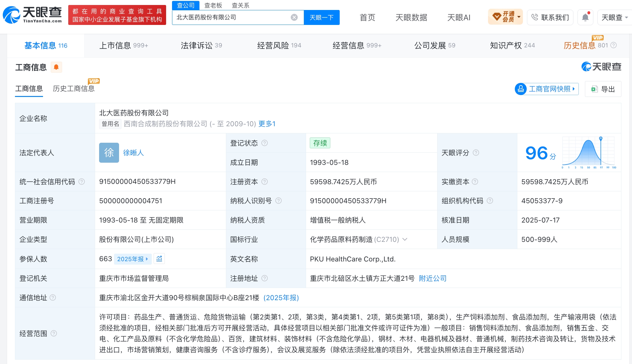Image resolution: width=632 pixels, height=364 pixels.
Task: Clear the search box with the X icon
Action: [294, 17]
